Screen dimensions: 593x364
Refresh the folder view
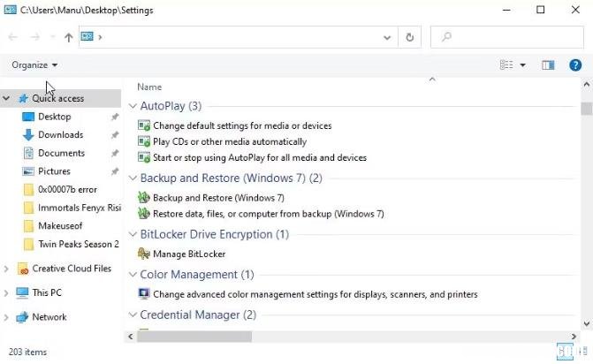pos(409,37)
